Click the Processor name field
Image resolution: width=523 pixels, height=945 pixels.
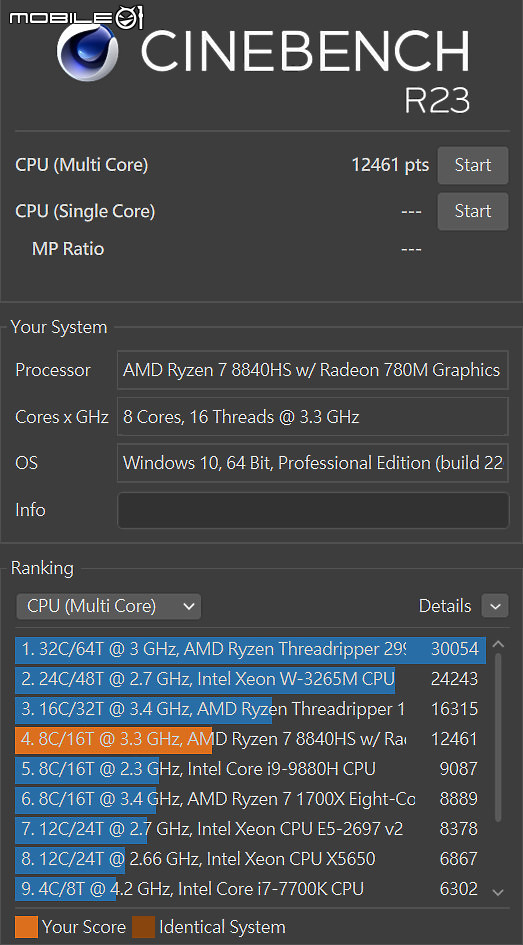click(312, 369)
